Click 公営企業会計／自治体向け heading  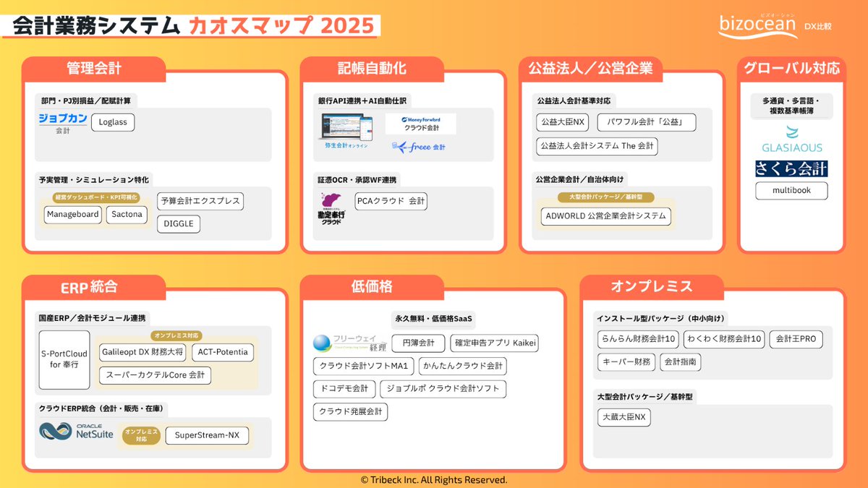[580, 179]
